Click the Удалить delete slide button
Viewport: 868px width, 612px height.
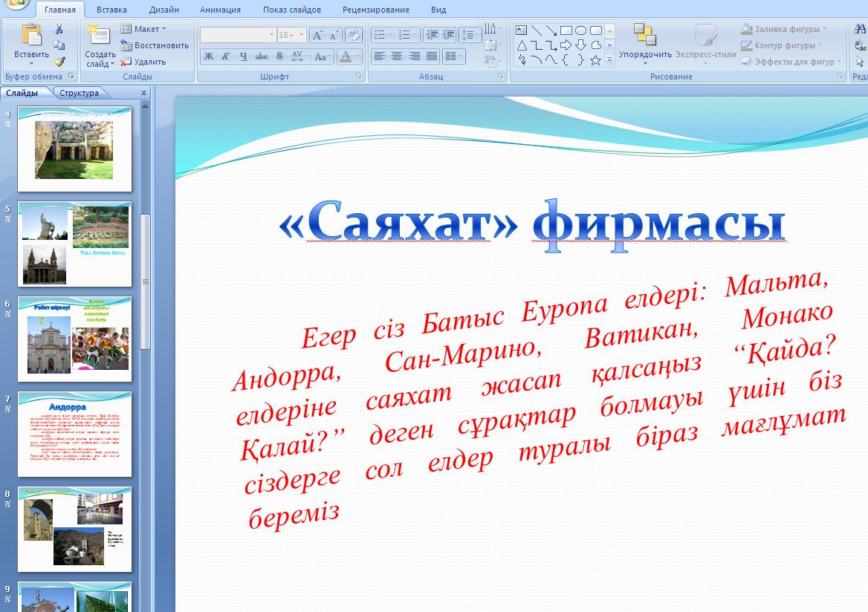tap(143, 62)
